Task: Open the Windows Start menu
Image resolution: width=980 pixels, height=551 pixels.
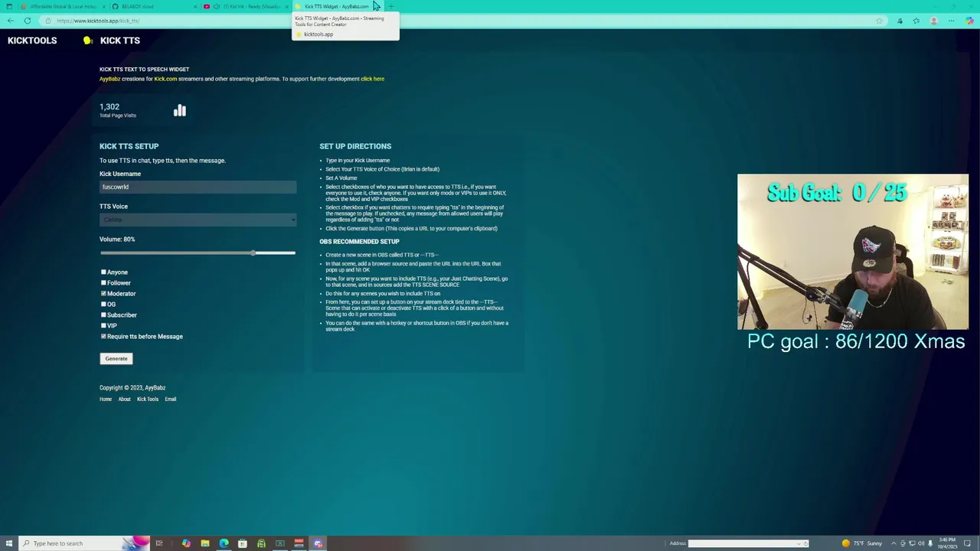Action: pos(9,543)
